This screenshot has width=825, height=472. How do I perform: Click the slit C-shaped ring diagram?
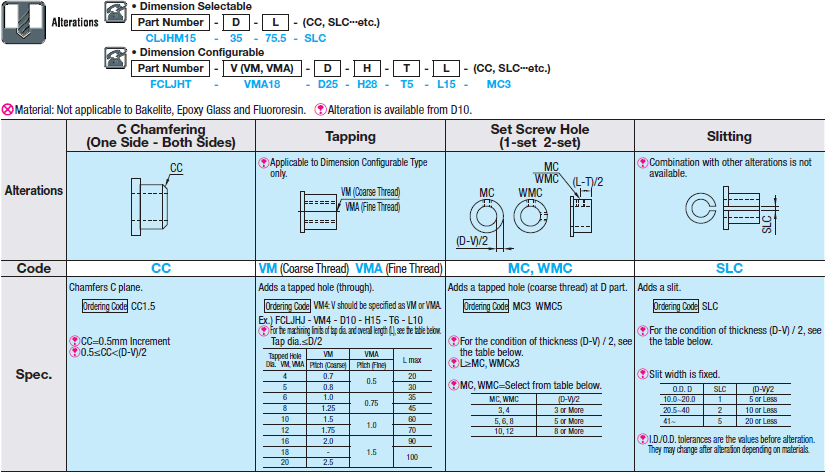[700, 208]
